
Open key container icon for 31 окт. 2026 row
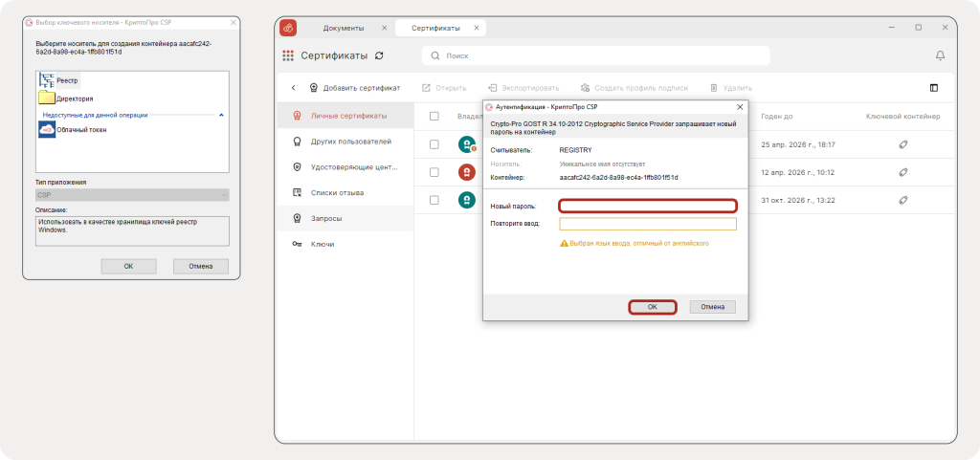902,200
